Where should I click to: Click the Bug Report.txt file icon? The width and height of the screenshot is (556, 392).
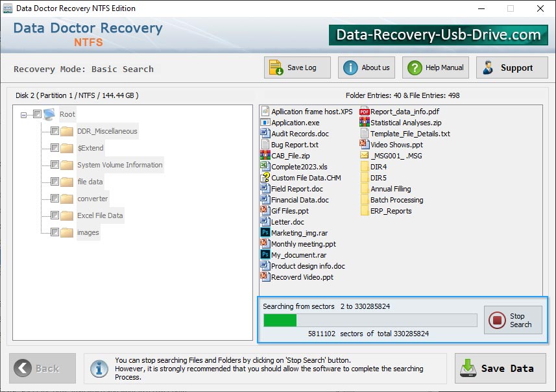point(265,144)
